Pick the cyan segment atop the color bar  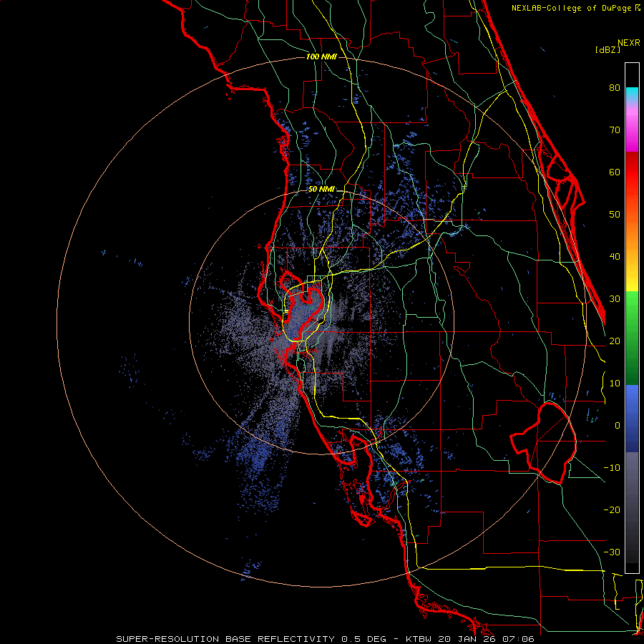click(632, 94)
